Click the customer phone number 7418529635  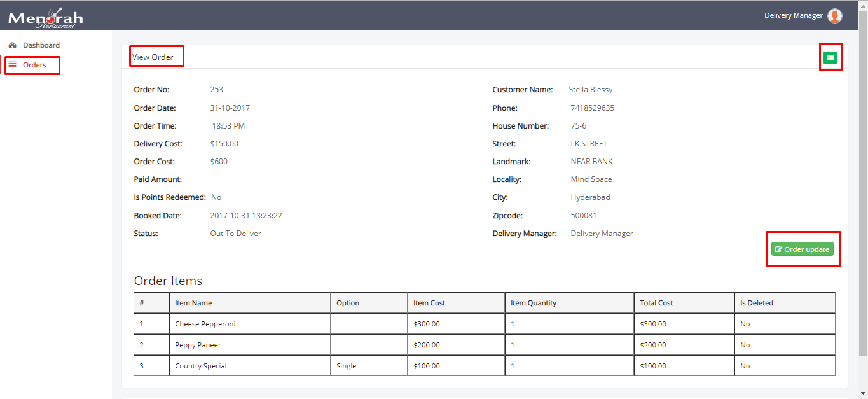tap(592, 108)
